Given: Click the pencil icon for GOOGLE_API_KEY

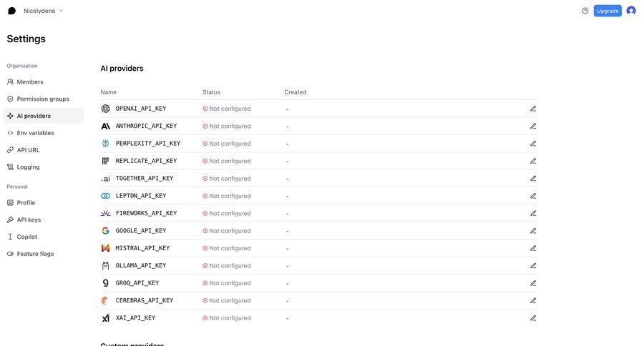Looking at the screenshot, I should (533, 231).
